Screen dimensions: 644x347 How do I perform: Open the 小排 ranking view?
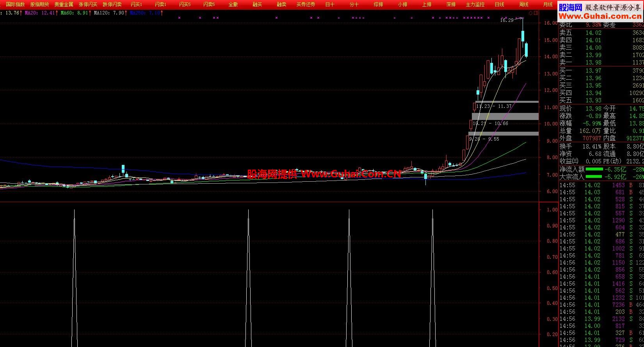coord(402,4)
